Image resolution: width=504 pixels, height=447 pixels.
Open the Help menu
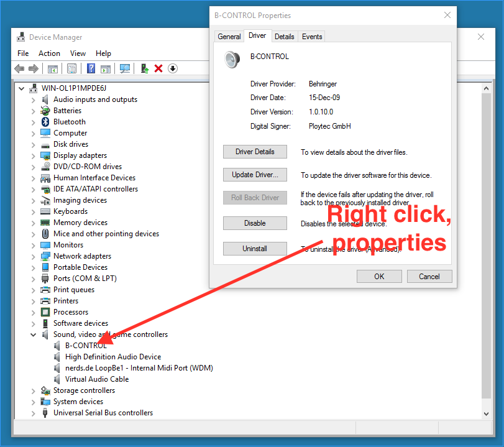(103, 53)
